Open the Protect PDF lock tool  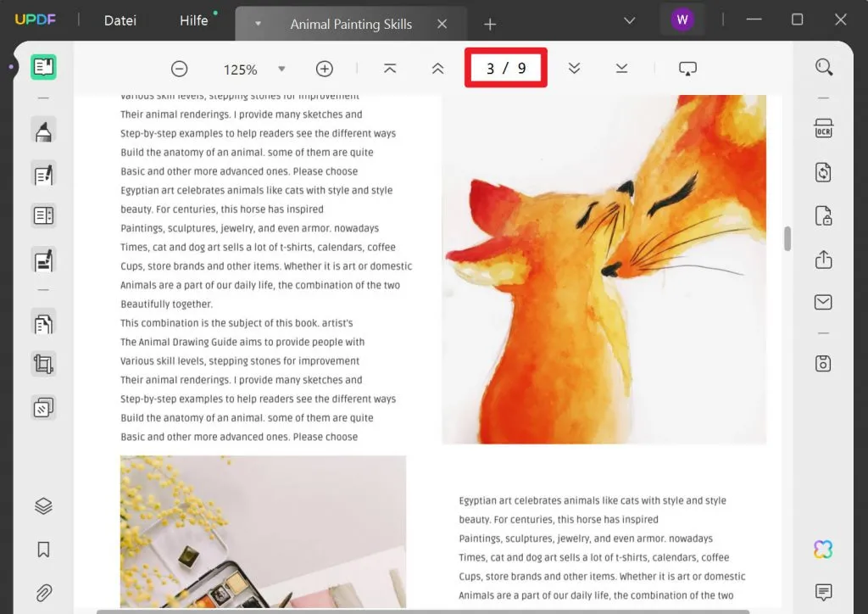point(823,215)
